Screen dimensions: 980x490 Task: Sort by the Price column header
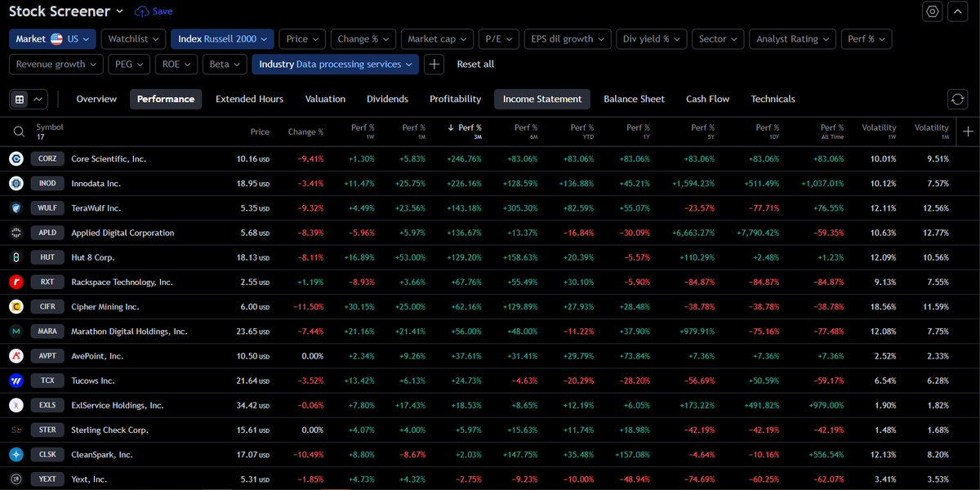point(260,131)
